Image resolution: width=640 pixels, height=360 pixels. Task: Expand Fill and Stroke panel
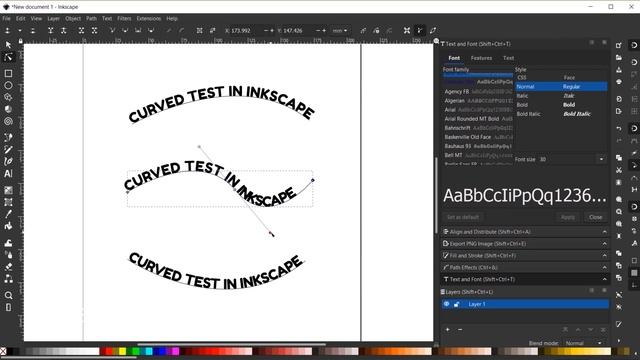[x=524, y=256]
